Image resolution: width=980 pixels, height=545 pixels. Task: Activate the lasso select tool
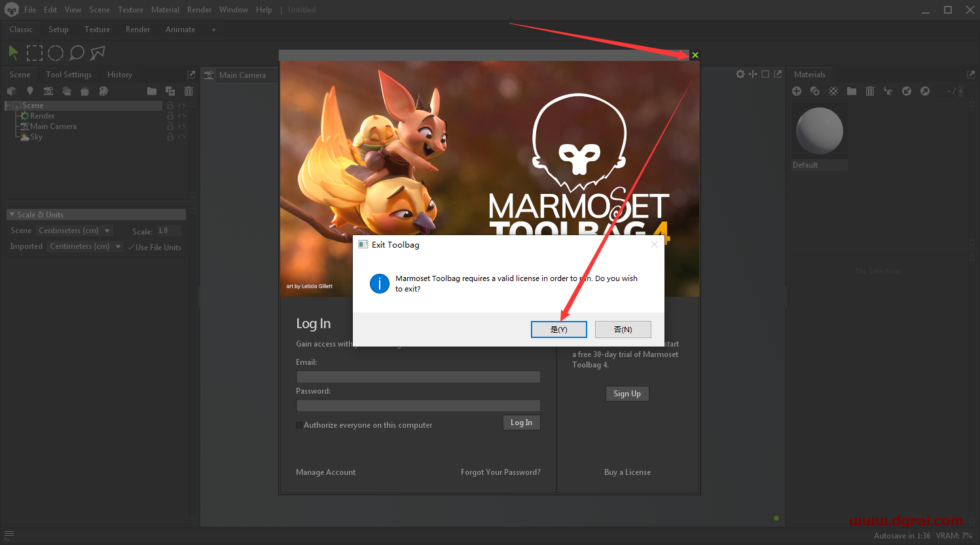pos(77,52)
